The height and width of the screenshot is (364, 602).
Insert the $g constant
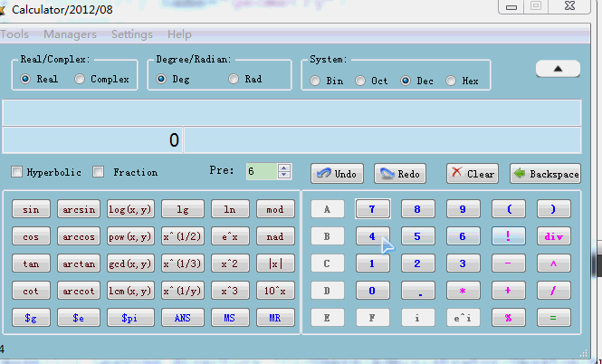[31, 318]
